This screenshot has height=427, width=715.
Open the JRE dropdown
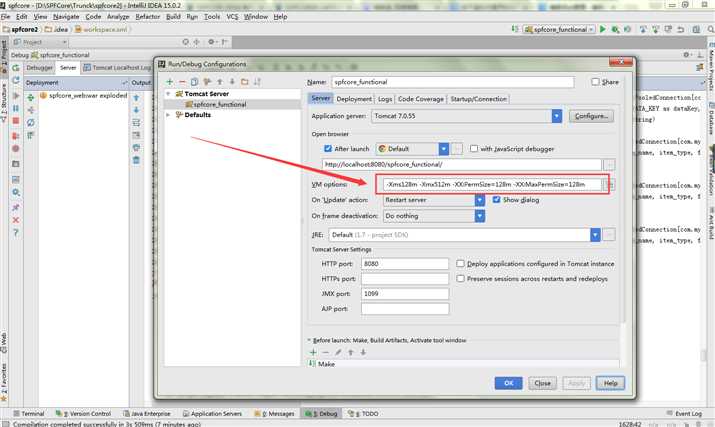595,235
